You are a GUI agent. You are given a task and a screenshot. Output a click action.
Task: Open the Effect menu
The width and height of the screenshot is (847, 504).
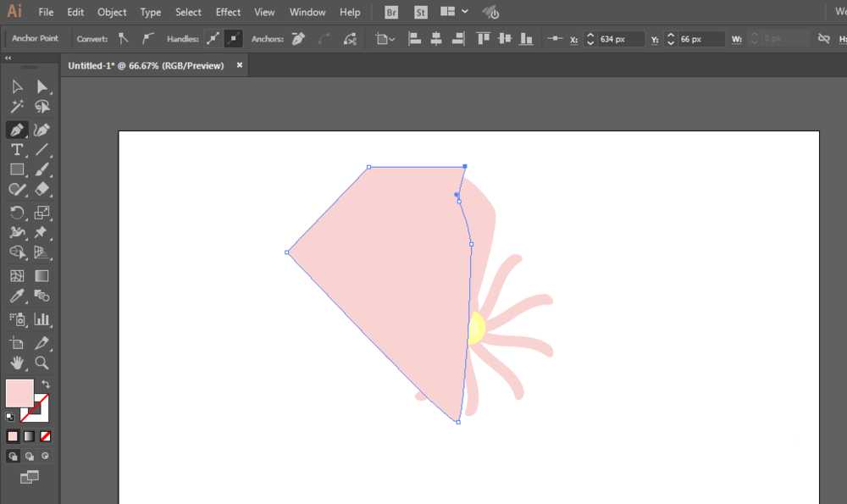[x=228, y=12]
